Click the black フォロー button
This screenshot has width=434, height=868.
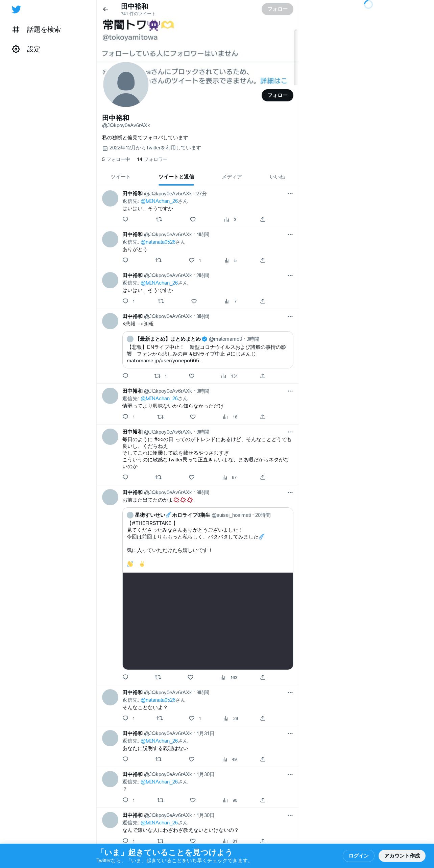tap(277, 95)
